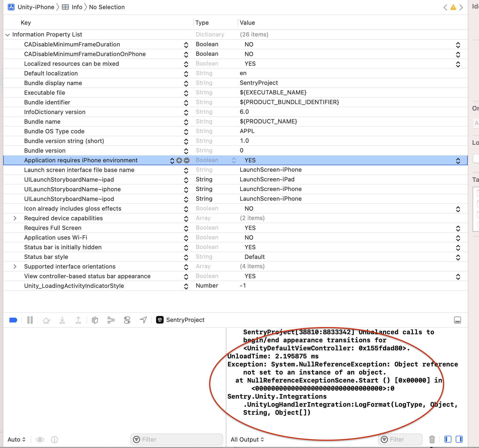Click the Step Out debug button
Viewport: 479px width, 448px height.
[78, 320]
